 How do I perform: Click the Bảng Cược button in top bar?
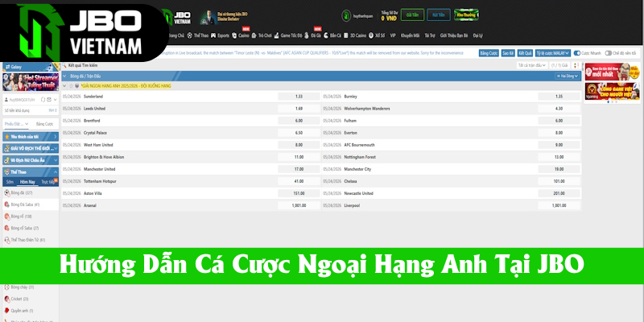[489, 53]
